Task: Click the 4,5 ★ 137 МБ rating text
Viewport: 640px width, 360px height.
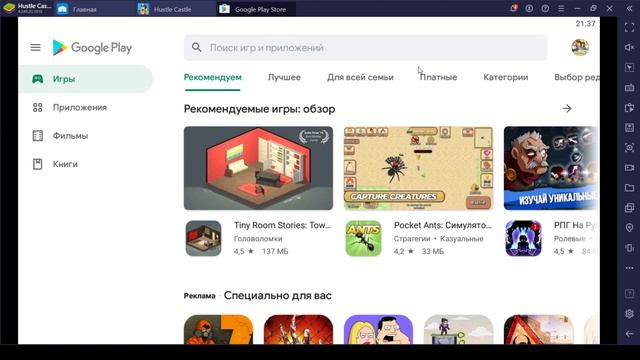Action: [261, 251]
